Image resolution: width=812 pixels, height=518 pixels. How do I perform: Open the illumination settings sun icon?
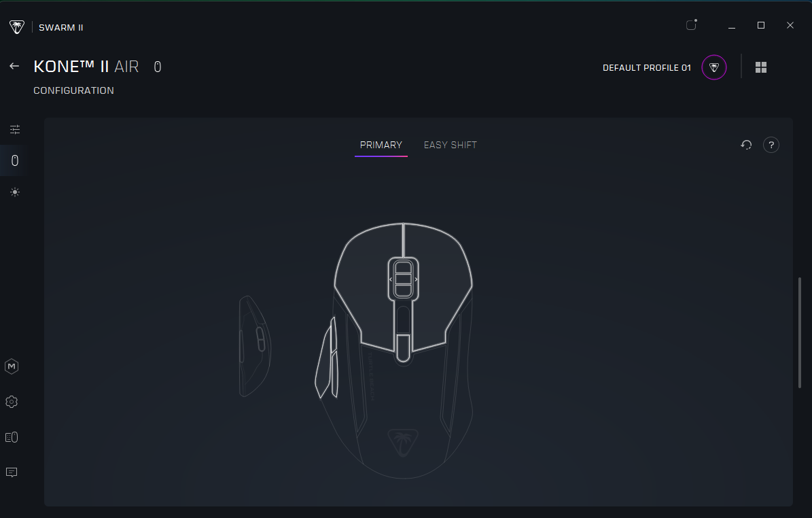15,192
